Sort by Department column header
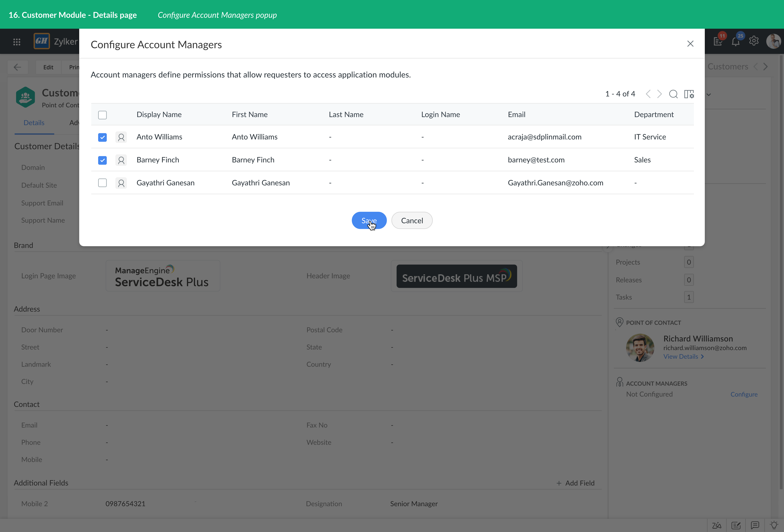The width and height of the screenshot is (784, 532). pos(654,114)
